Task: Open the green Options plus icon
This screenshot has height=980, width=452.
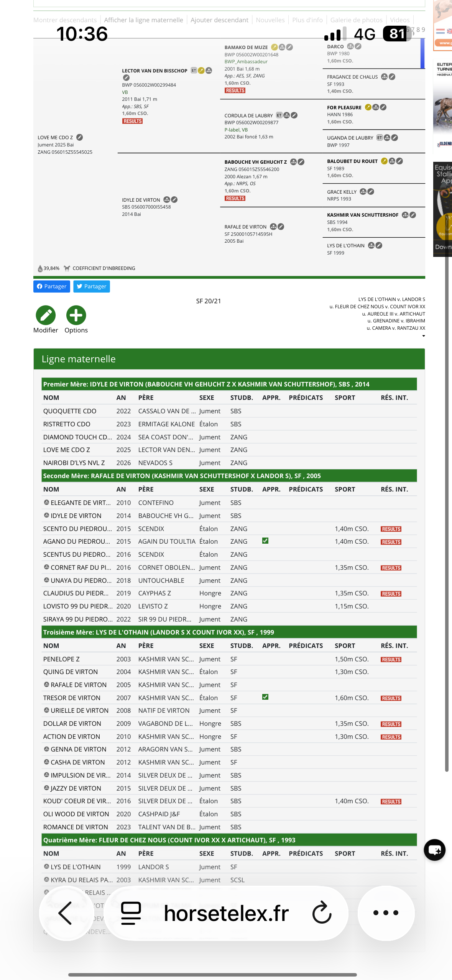Action: pos(76,315)
